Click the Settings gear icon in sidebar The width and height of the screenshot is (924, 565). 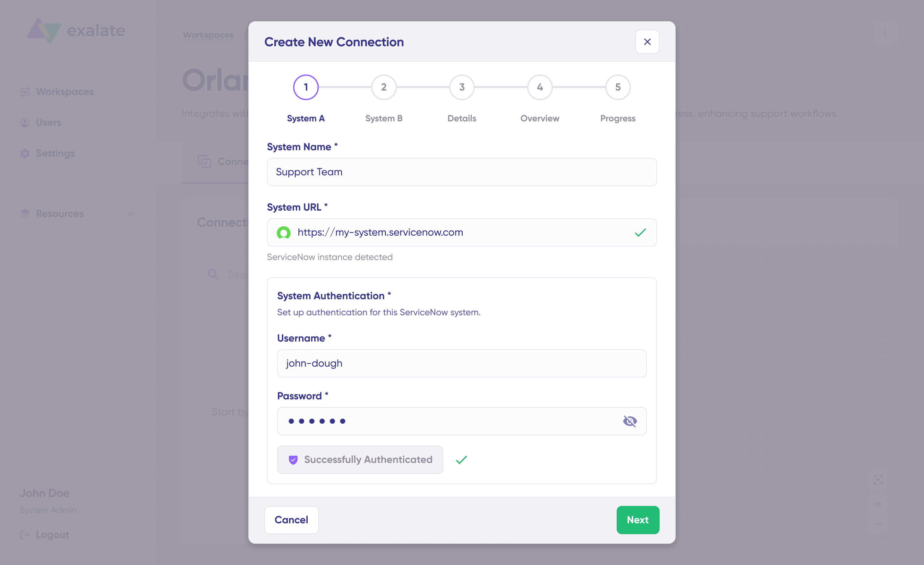coord(25,153)
